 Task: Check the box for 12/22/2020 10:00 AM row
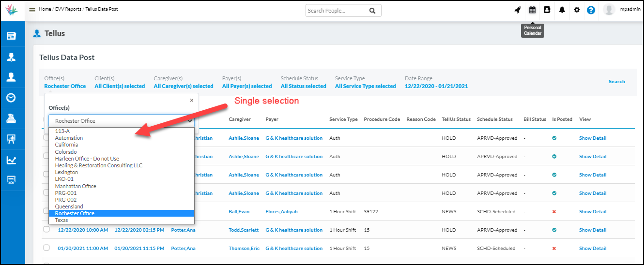[46, 230]
